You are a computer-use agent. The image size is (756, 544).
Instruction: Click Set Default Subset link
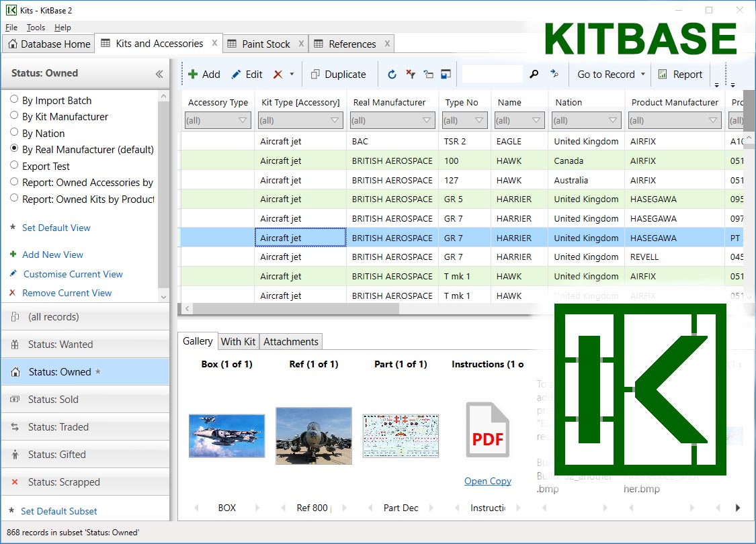pos(59,511)
